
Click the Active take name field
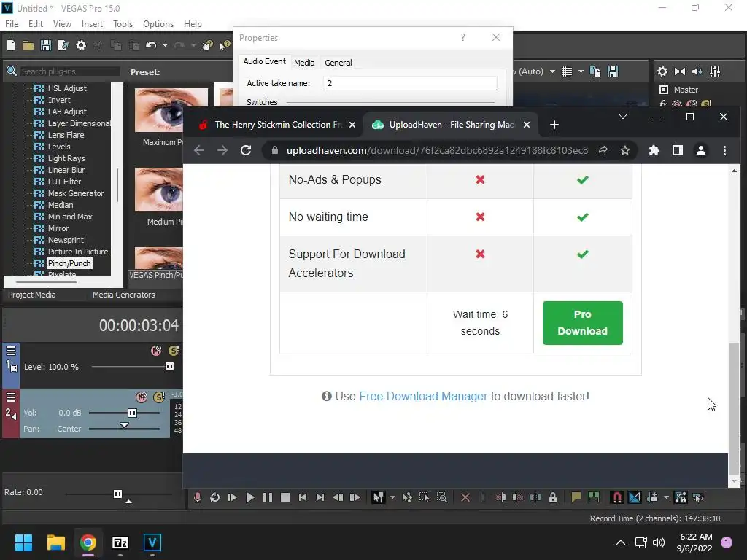pos(410,83)
